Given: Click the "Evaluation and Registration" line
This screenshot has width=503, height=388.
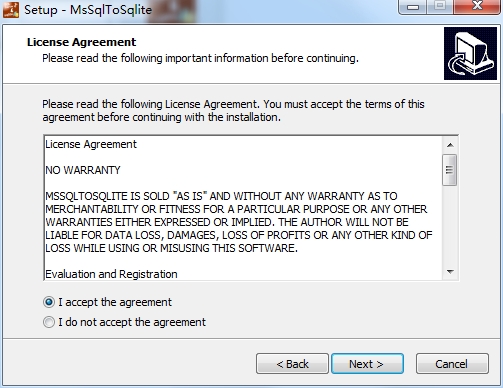Looking at the screenshot, I should tap(111, 274).
